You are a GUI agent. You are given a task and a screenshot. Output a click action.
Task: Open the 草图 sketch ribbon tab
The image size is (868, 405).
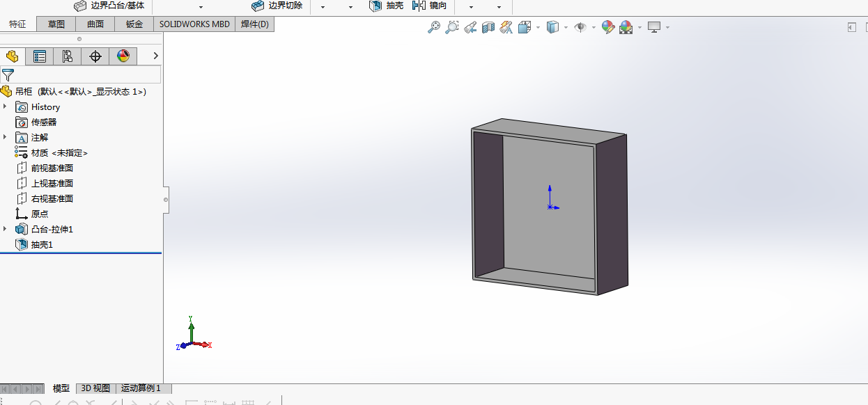56,24
